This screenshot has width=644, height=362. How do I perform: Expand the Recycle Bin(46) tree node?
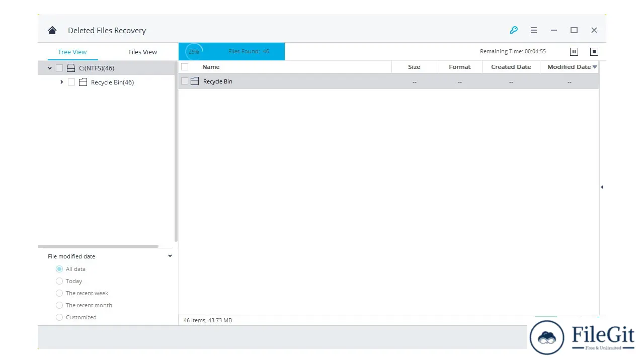click(61, 82)
